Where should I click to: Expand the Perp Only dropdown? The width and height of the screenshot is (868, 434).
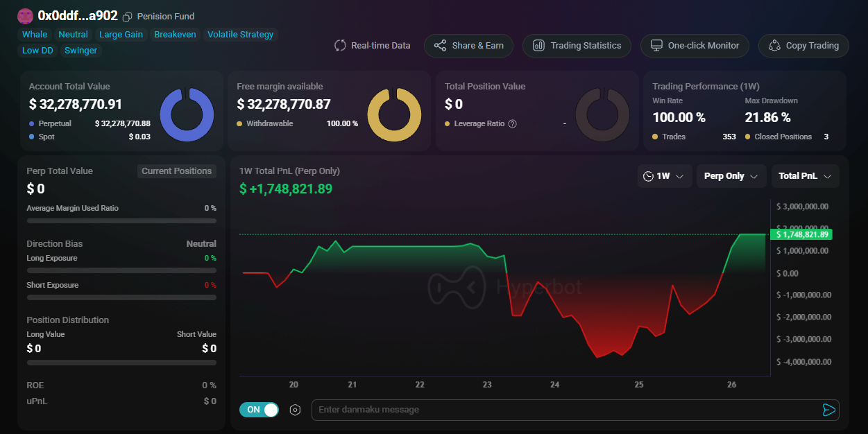[x=731, y=176]
